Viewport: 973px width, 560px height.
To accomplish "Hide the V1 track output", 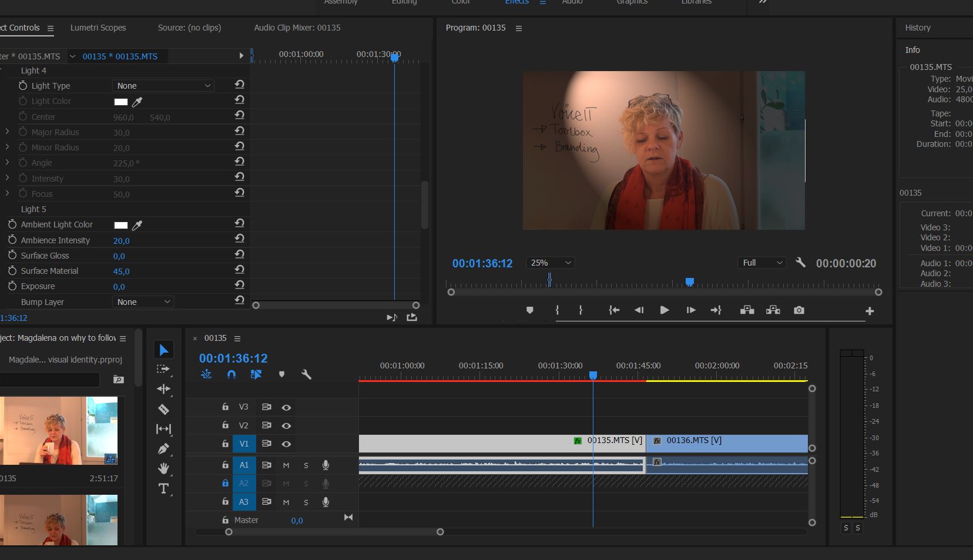I will [286, 444].
